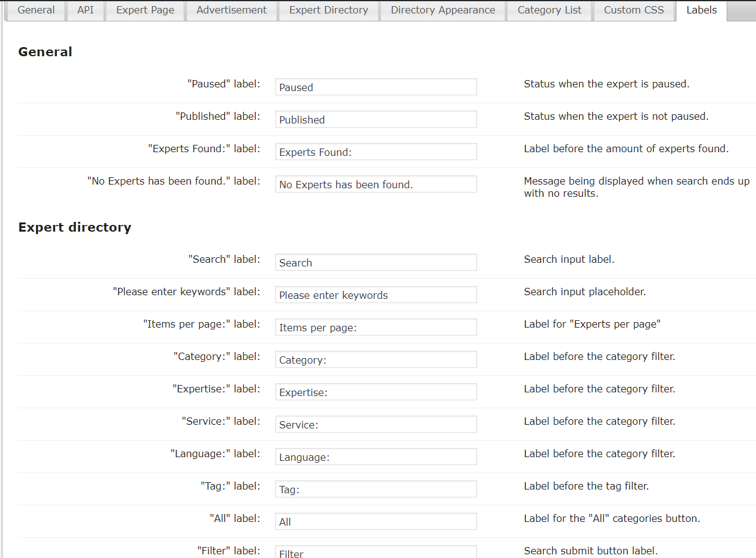Edit the "Tag:" label text box

pos(376,489)
